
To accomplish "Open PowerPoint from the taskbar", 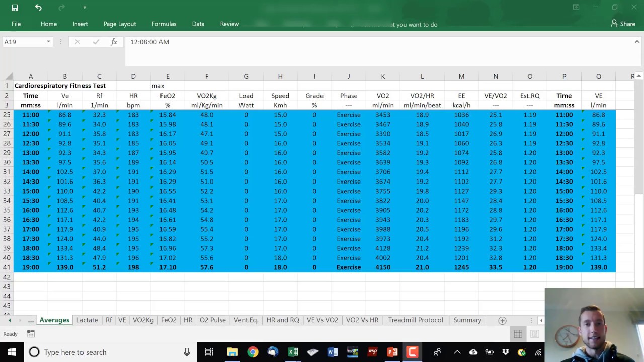I will point(392,352).
